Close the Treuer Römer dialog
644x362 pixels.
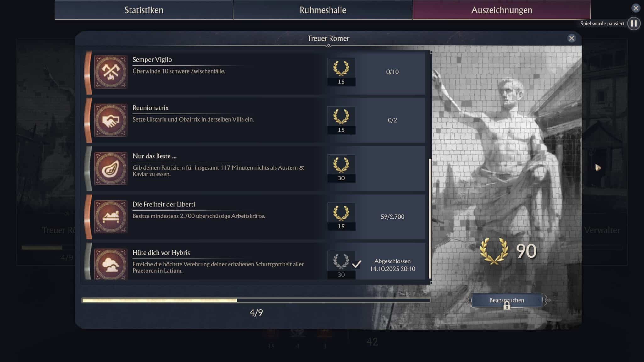571,38
